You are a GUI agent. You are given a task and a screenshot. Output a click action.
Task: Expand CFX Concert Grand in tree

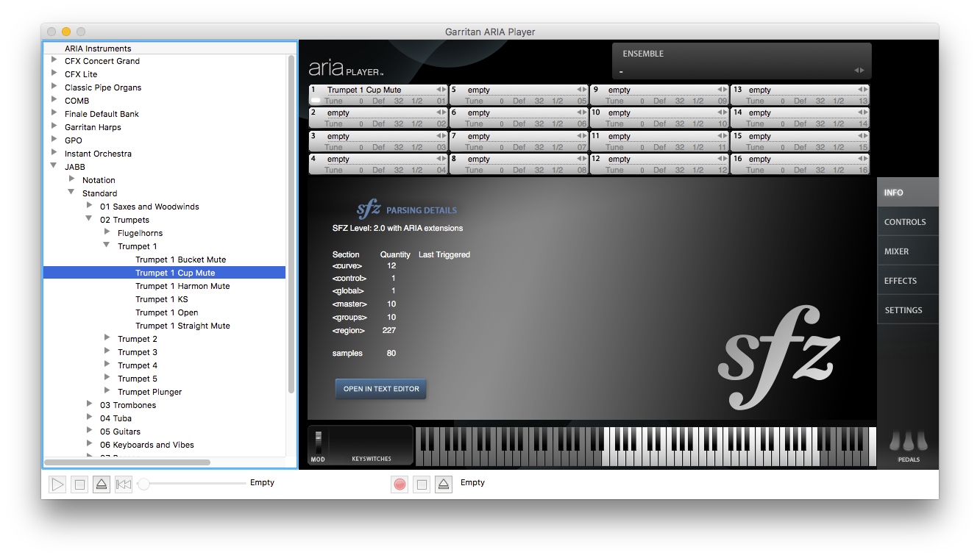(x=54, y=60)
